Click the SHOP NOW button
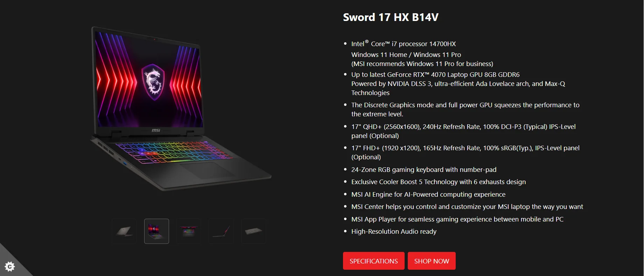The height and width of the screenshot is (276, 644). pyautogui.click(x=432, y=261)
